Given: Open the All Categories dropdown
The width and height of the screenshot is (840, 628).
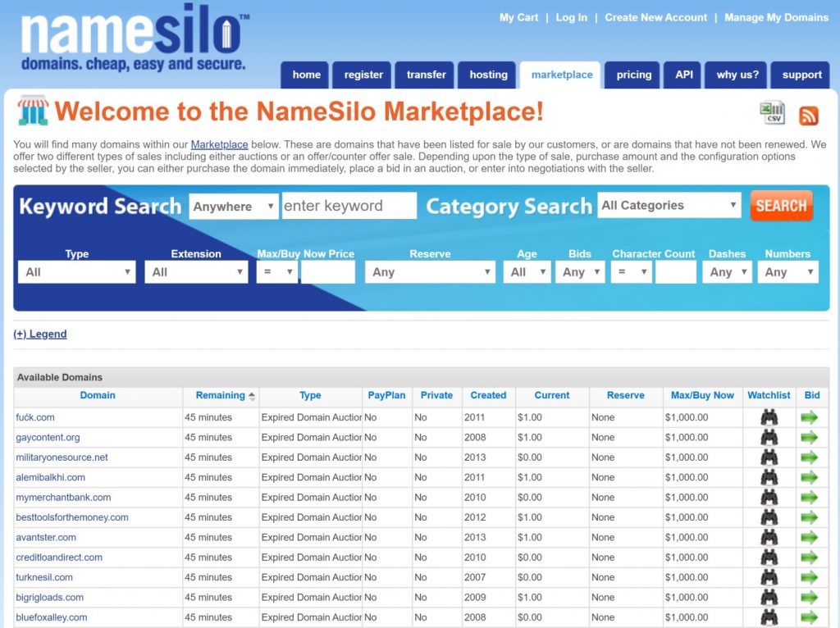Looking at the screenshot, I should point(669,205).
